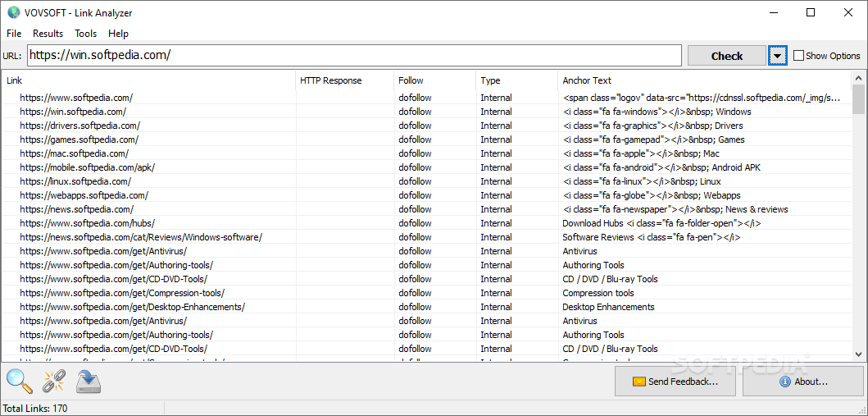Select the get/Desktop-Enhancements/ link row
Image resolution: width=868 pixels, height=416 pixels.
[x=426, y=307]
